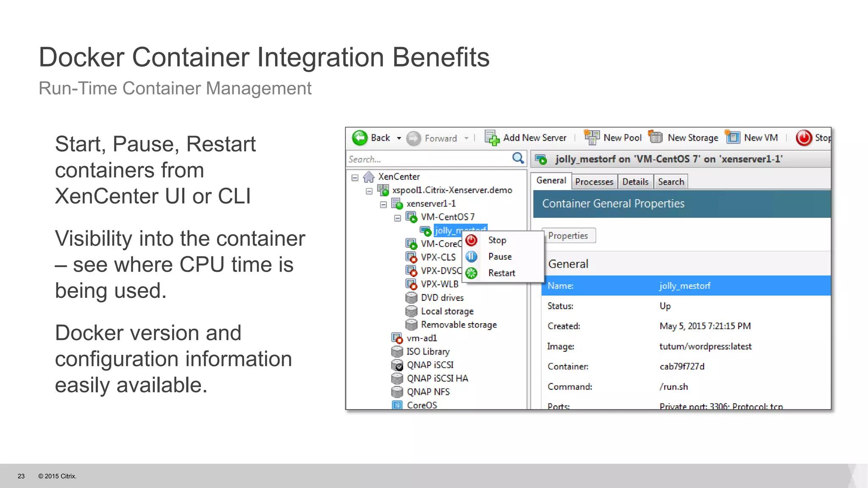Viewport: 868px width, 488px height.
Task: Click the Add New Server label
Action: (x=534, y=138)
